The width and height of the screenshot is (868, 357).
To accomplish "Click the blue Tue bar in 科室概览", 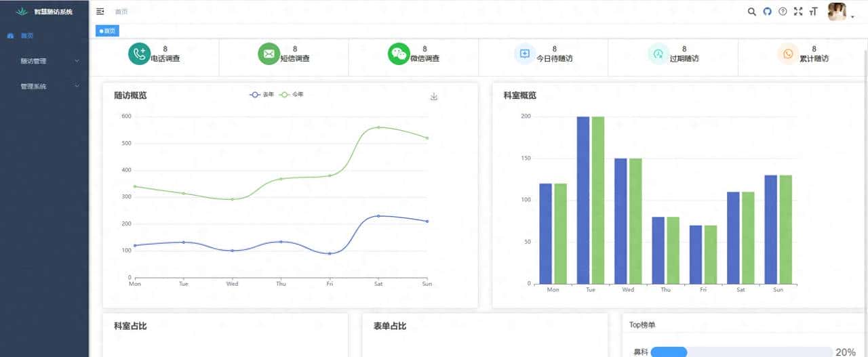I will (x=583, y=200).
